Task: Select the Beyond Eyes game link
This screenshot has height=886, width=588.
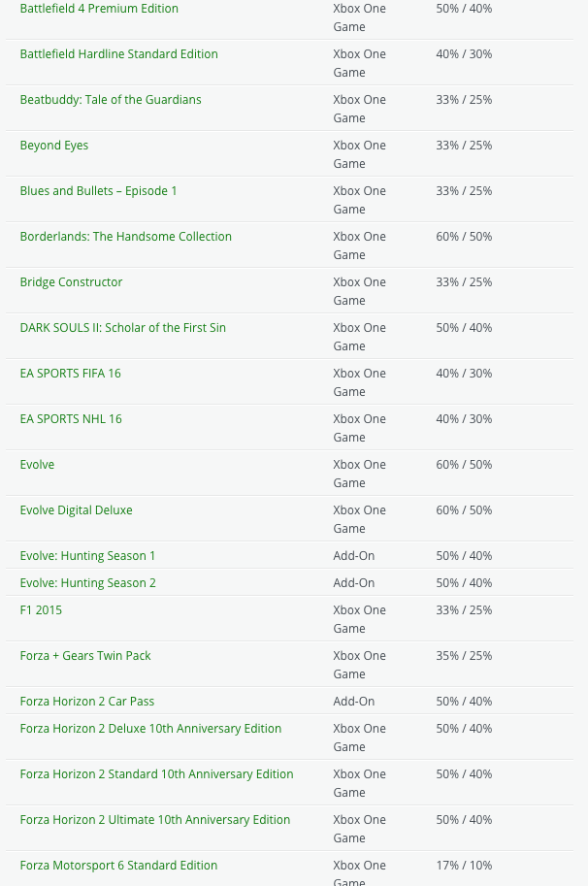Action: [54, 146]
